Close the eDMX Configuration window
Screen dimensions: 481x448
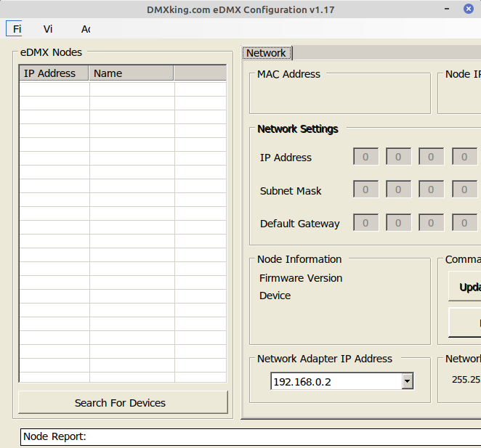[x=468, y=9]
